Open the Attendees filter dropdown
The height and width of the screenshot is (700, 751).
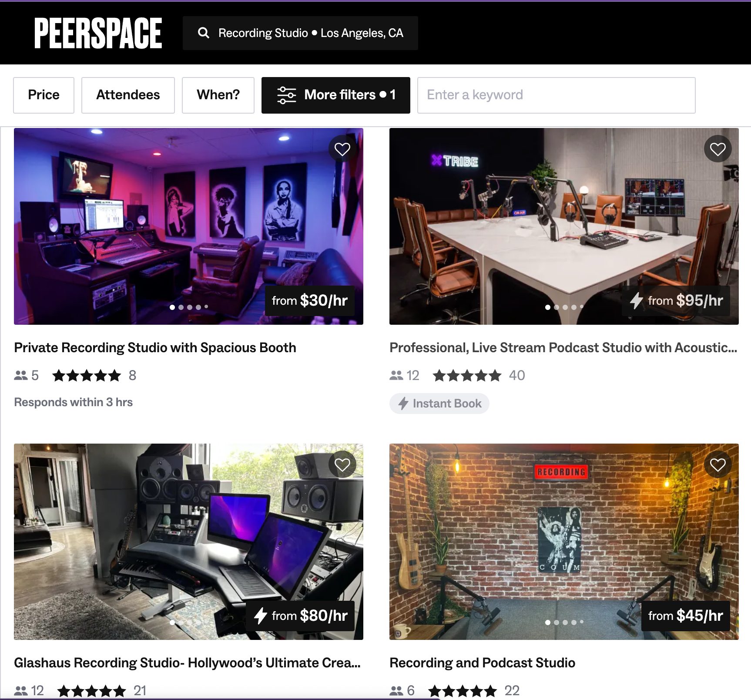pos(128,95)
